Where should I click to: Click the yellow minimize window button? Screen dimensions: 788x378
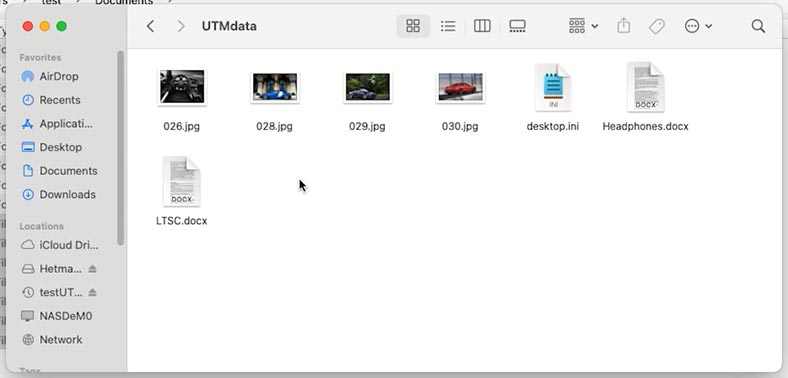click(x=45, y=26)
